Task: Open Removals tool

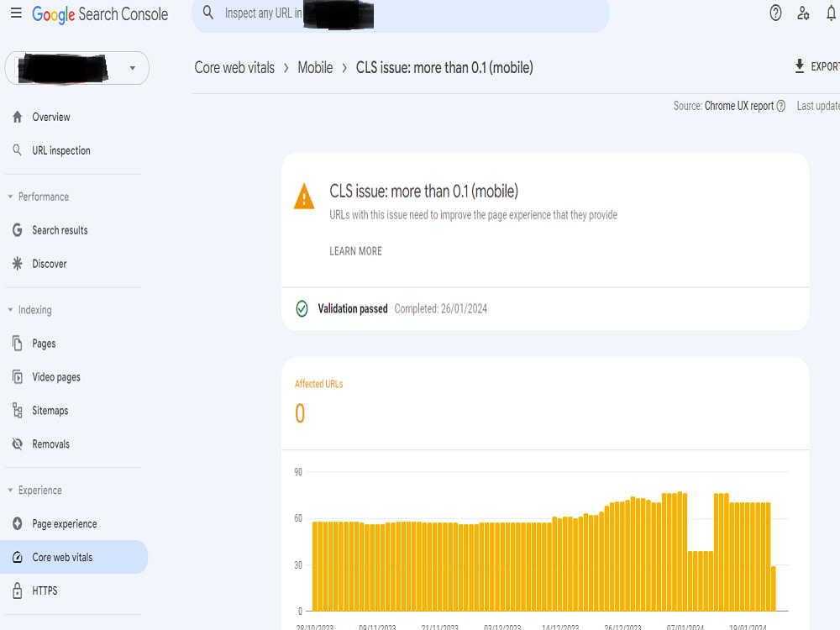Action: [x=51, y=444]
